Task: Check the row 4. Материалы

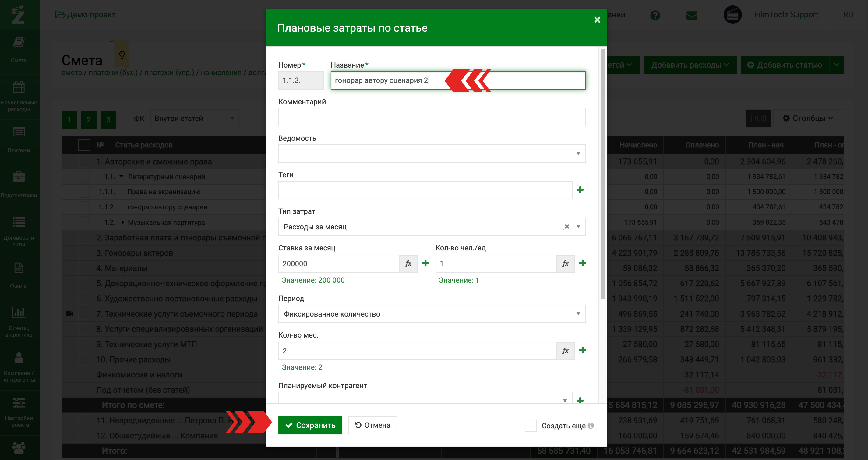Action: 84,268
